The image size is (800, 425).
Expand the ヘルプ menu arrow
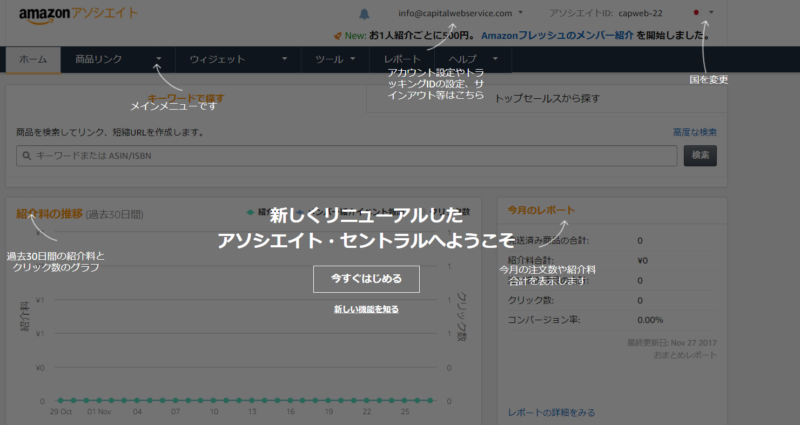pos(495,59)
